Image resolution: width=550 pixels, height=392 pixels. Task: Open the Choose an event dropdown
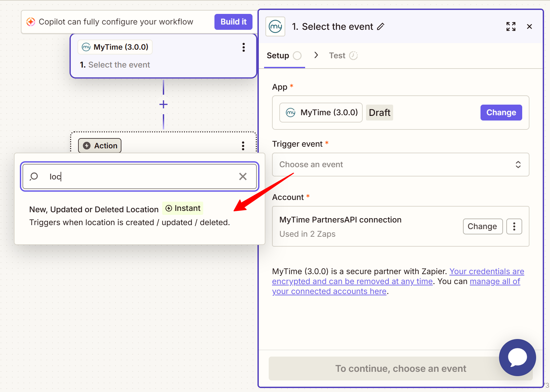(400, 165)
